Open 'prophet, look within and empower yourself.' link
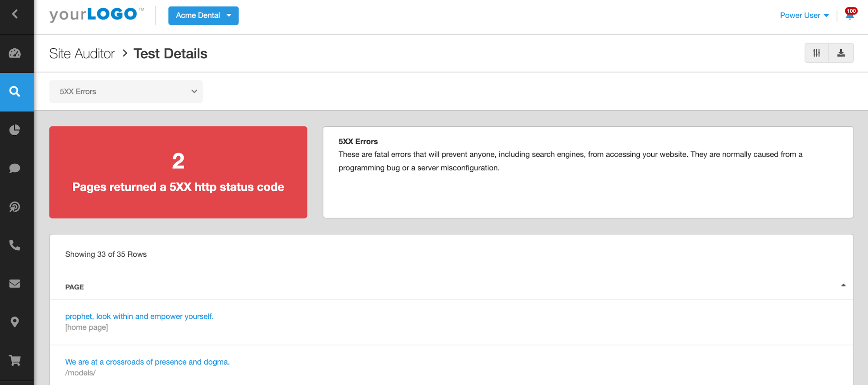The image size is (868, 385). tap(139, 316)
